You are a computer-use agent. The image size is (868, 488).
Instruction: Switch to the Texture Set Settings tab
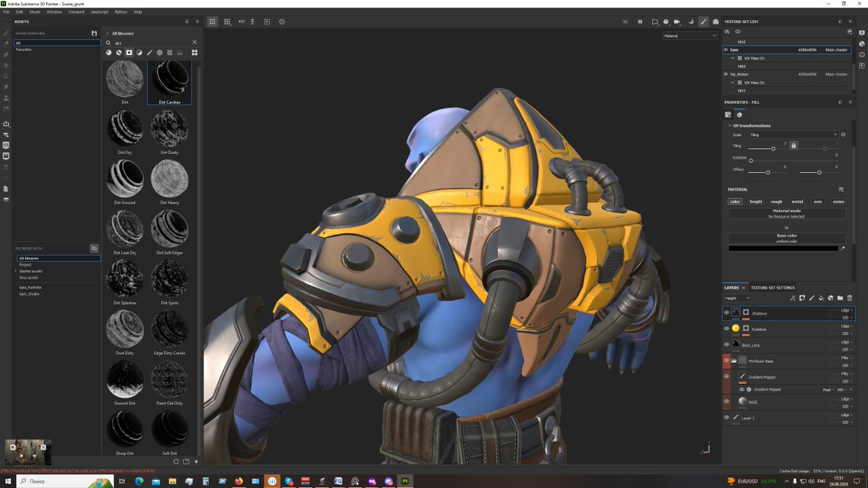click(773, 288)
